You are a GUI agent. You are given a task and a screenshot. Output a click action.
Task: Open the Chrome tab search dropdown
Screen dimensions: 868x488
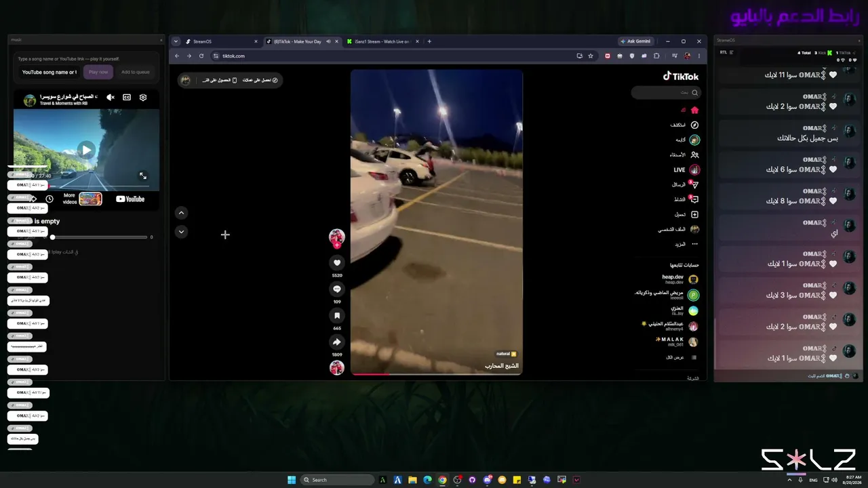coord(176,41)
